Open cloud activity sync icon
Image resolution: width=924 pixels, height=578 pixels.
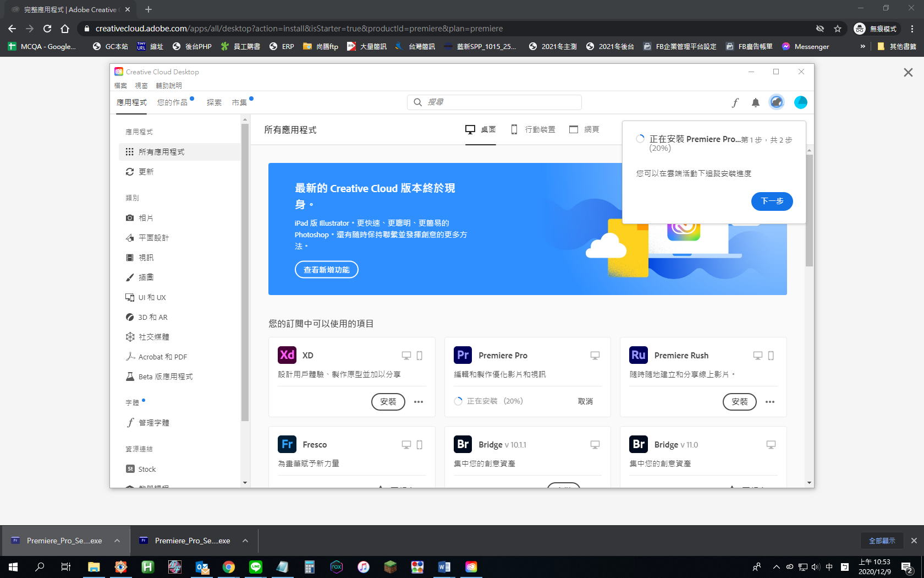pyautogui.click(x=777, y=102)
